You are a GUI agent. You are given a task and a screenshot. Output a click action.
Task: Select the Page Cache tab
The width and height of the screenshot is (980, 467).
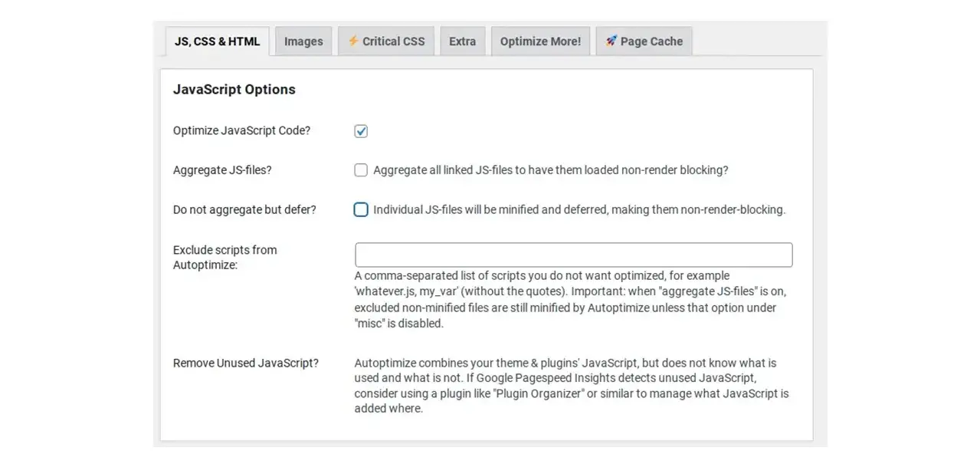click(x=644, y=41)
